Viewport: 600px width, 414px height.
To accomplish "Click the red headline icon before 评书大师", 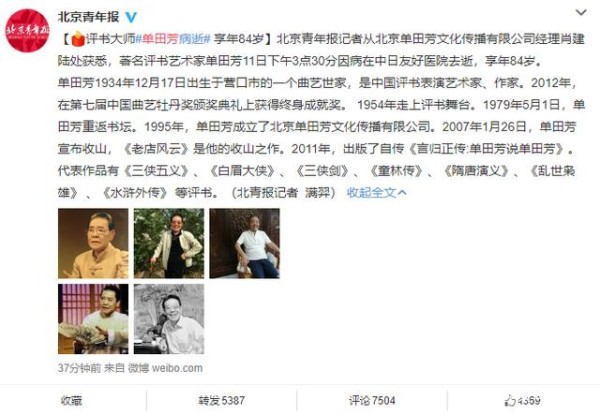I will (x=78, y=39).
